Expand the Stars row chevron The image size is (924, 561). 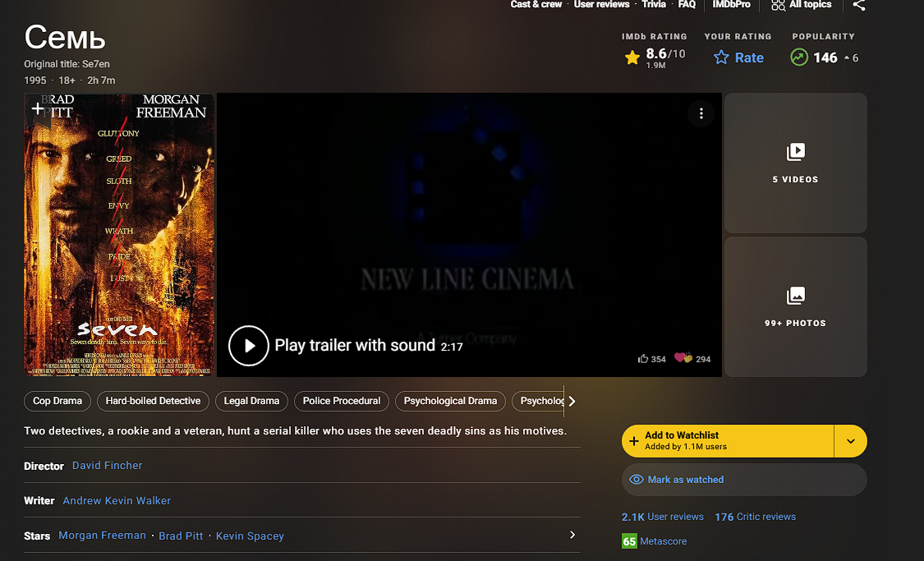tap(572, 535)
